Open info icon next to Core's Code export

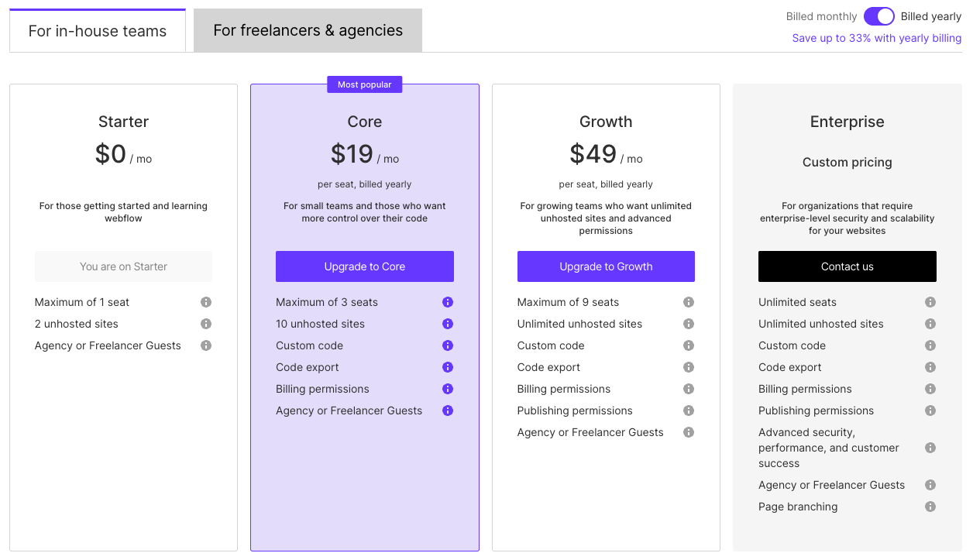pyautogui.click(x=448, y=367)
